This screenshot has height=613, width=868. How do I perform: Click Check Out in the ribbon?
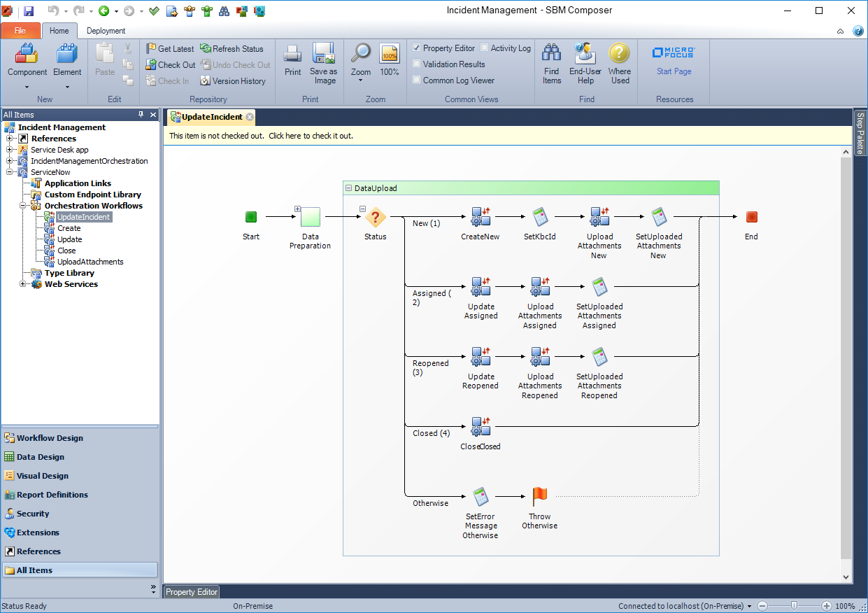tap(171, 65)
